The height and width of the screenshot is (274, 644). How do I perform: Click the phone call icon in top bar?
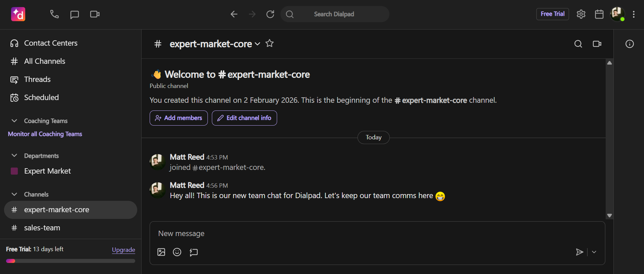point(54,14)
